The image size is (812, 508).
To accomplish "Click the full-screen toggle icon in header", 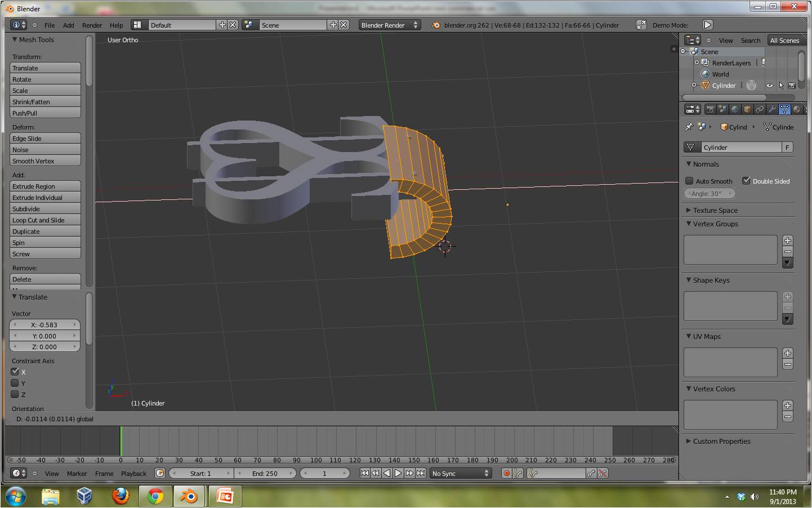I will pos(641,25).
